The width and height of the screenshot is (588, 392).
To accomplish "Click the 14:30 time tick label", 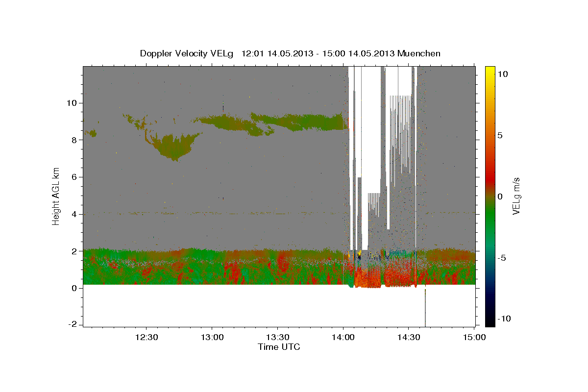I will (409, 337).
